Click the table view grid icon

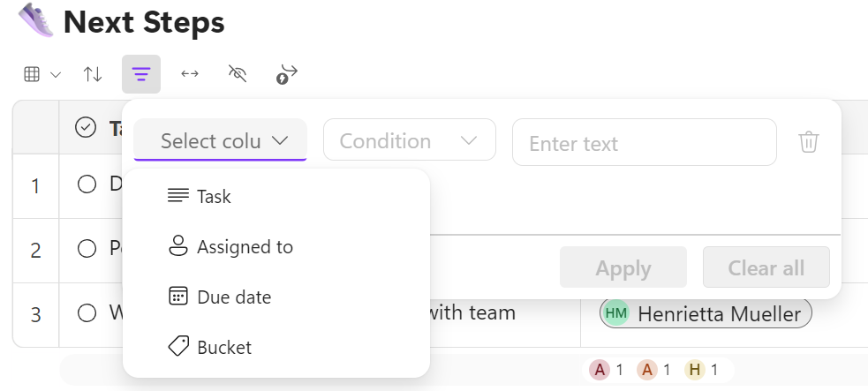coord(32,75)
